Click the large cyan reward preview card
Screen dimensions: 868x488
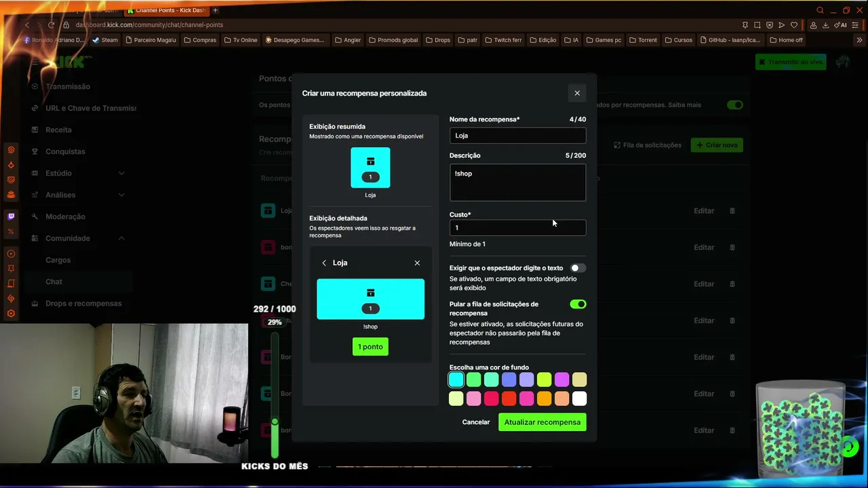[370, 299]
